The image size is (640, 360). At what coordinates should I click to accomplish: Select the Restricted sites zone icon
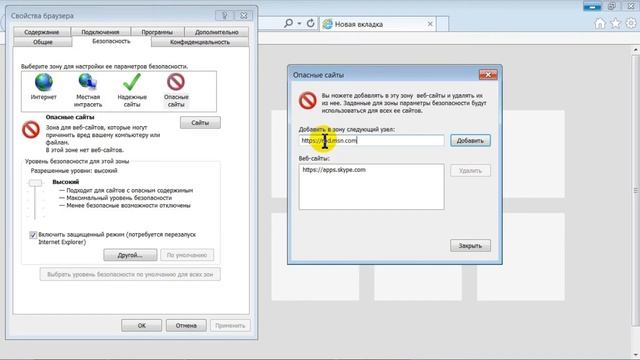[176, 82]
